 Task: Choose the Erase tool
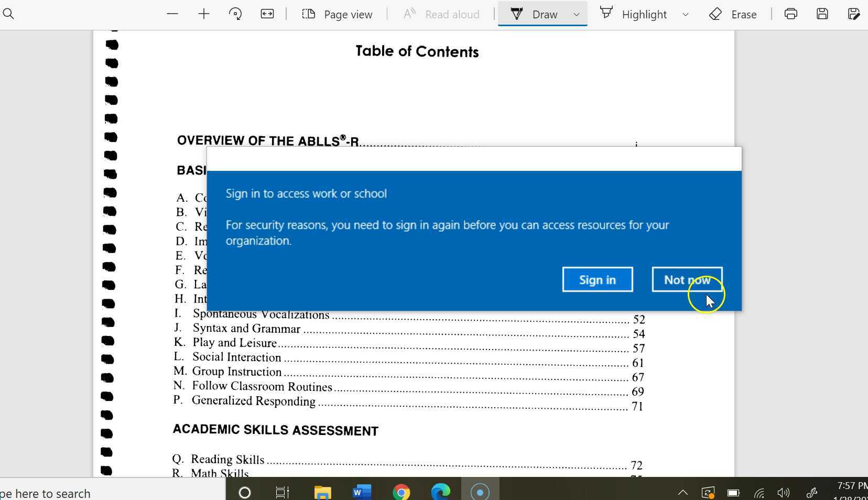[733, 14]
